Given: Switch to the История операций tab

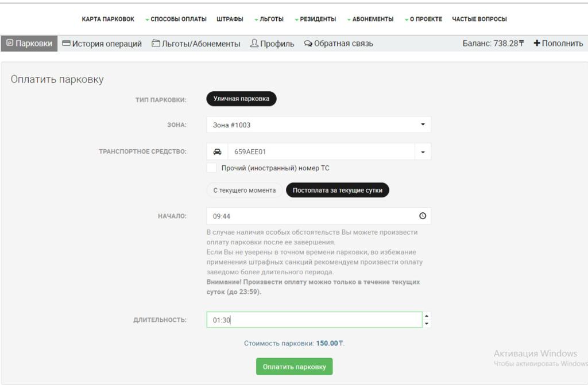Looking at the screenshot, I should 102,44.
